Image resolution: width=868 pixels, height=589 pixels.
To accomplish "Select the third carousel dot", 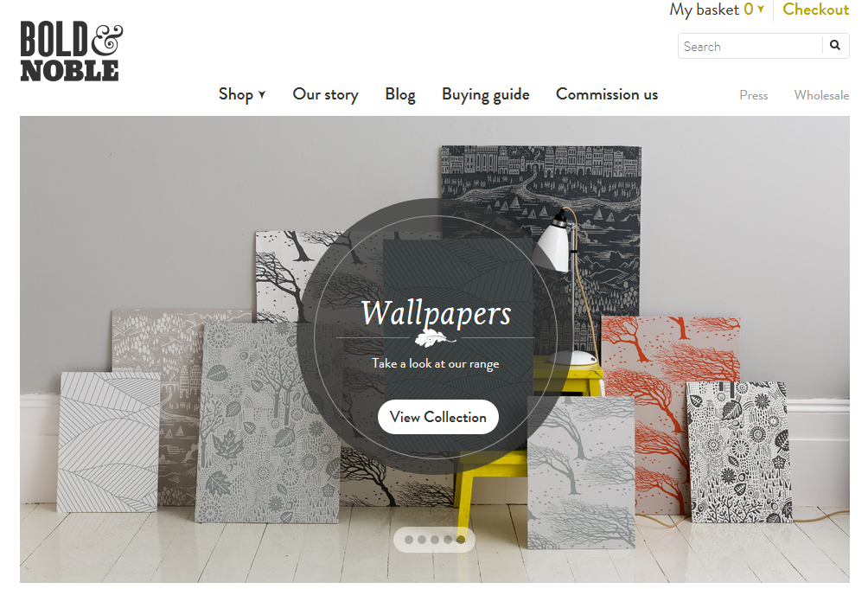I will [435, 539].
